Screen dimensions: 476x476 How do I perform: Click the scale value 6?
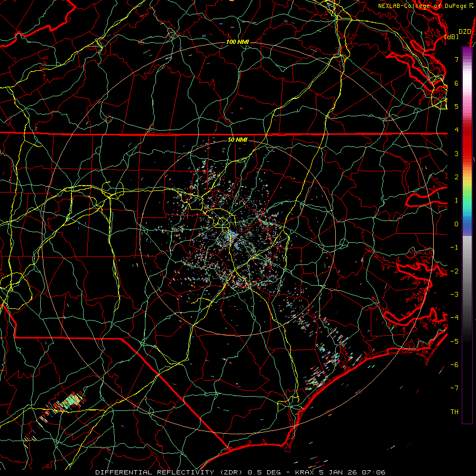tap(456, 83)
